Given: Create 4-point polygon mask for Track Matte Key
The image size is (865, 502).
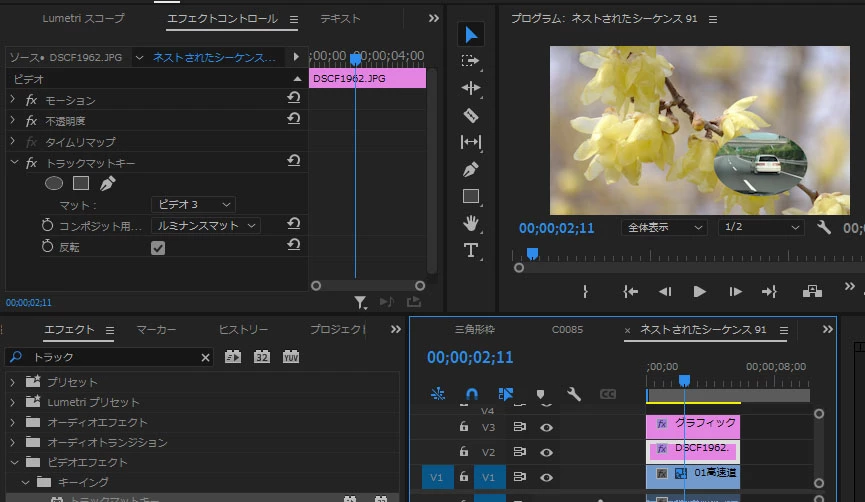Looking at the screenshot, I should (x=81, y=183).
